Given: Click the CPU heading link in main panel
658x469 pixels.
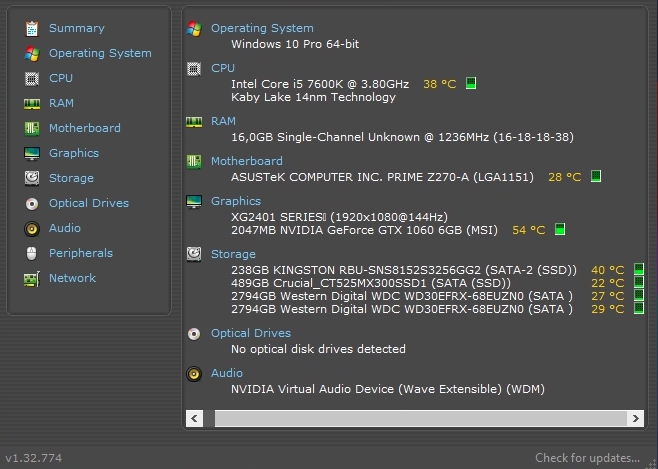Looking at the screenshot, I should pos(223,68).
